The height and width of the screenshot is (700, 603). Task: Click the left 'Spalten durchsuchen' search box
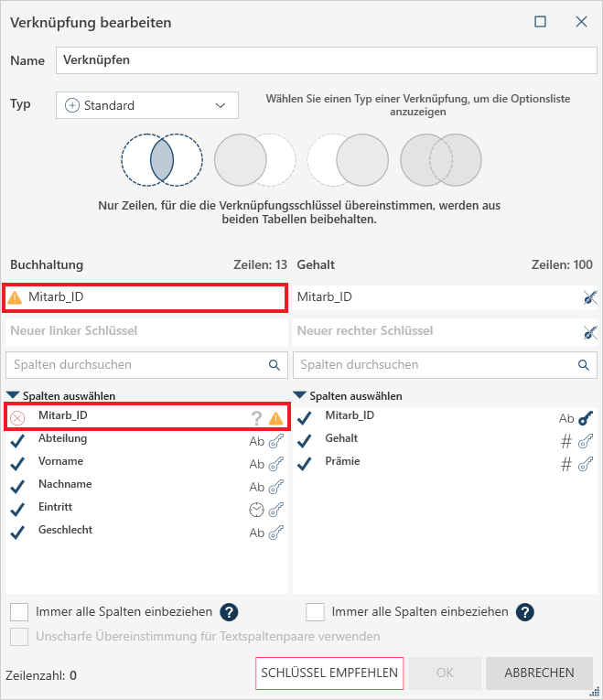pyautogui.click(x=137, y=365)
